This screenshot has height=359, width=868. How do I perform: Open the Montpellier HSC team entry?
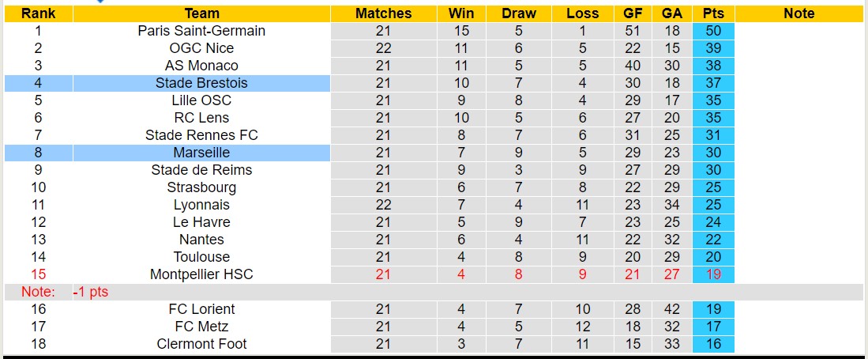click(x=201, y=274)
